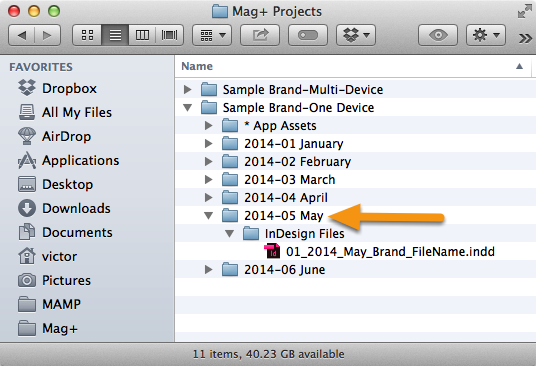Switch to list view

(x=115, y=35)
